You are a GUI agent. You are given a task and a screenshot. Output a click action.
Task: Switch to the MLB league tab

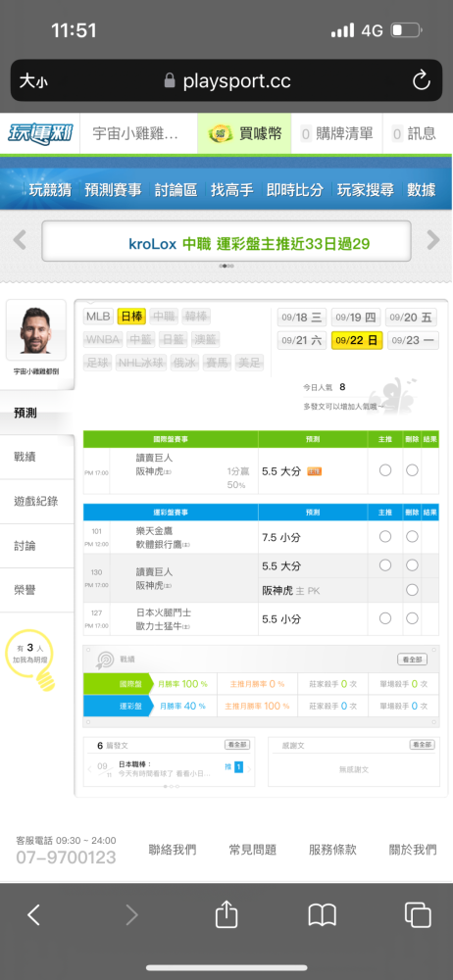pos(98,317)
